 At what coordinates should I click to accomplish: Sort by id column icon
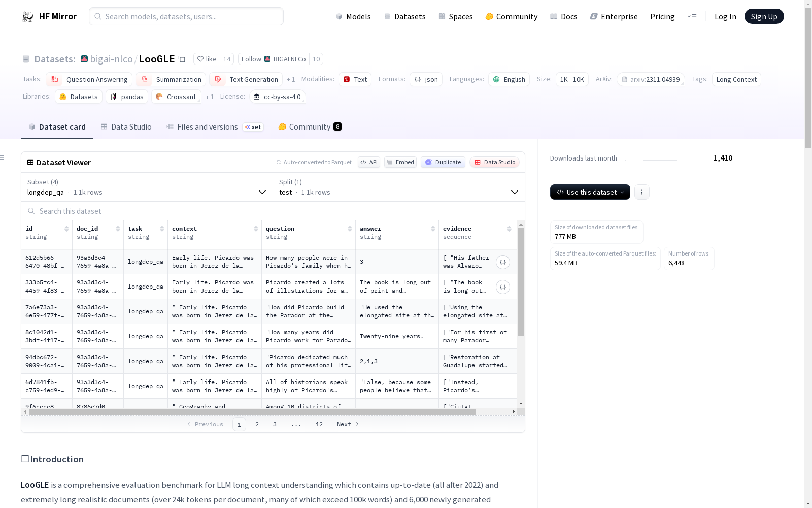point(66,229)
